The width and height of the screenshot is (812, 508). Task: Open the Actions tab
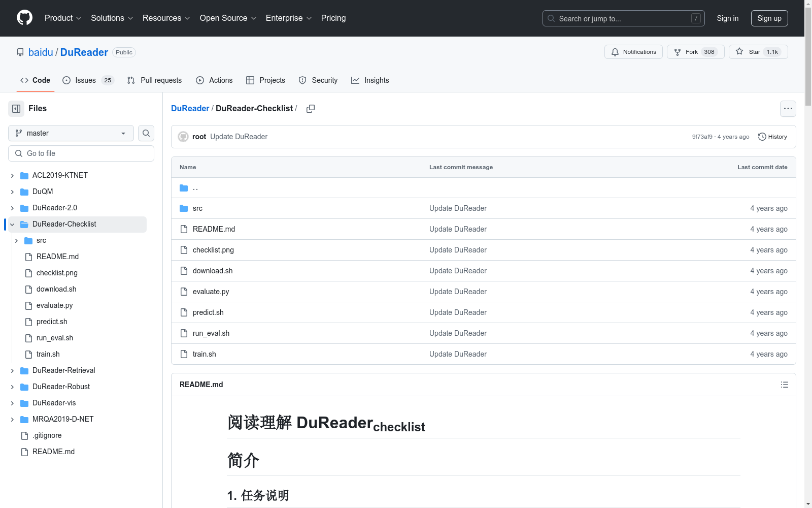click(214, 80)
